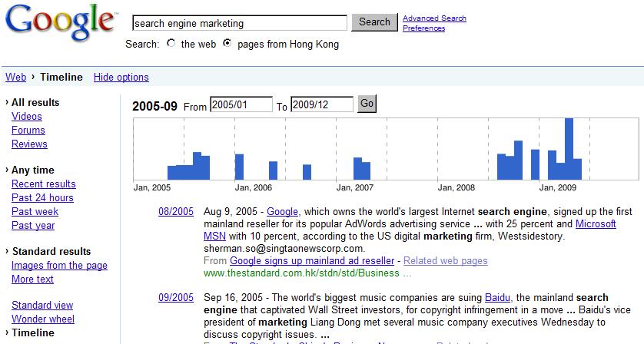Click the Google logo
The image size is (644, 344).
[x=61, y=22]
